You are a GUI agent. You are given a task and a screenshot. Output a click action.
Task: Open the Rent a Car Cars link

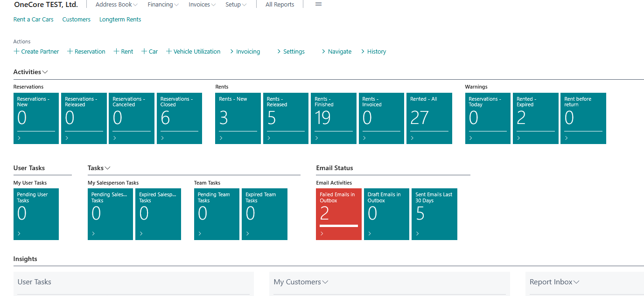34,20
